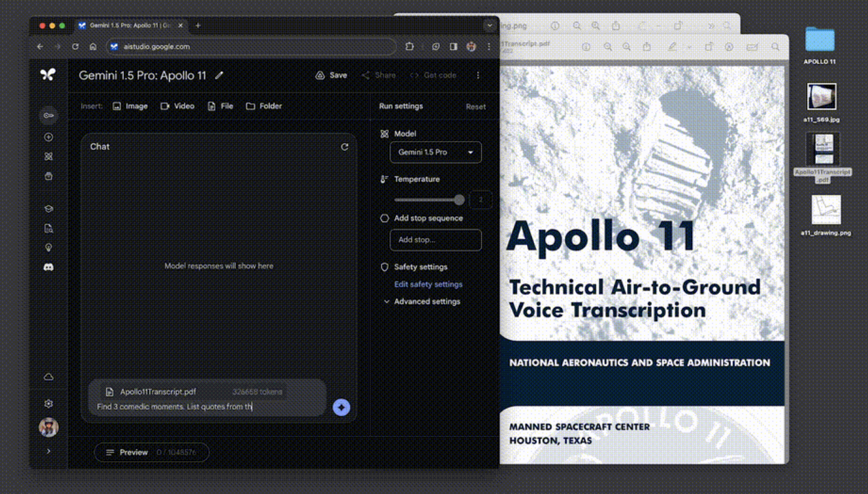Clear chat with refresh icon
The height and width of the screenshot is (494, 868).
344,146
